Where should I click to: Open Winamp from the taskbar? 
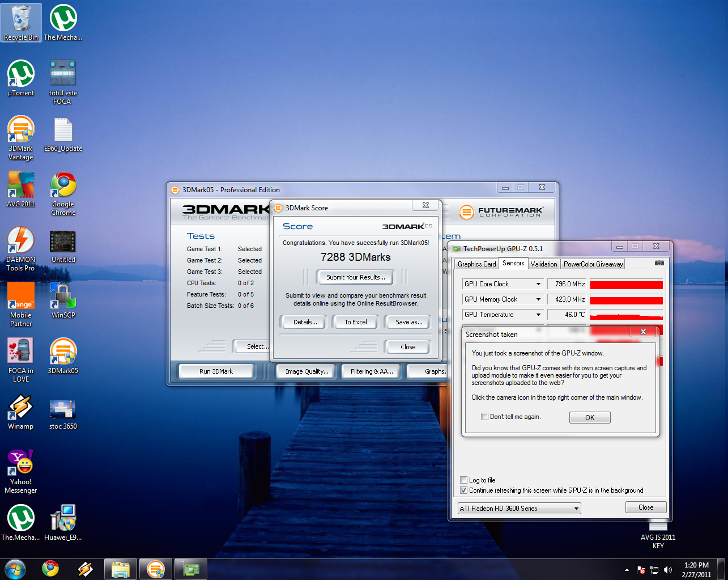coord(86,569)
